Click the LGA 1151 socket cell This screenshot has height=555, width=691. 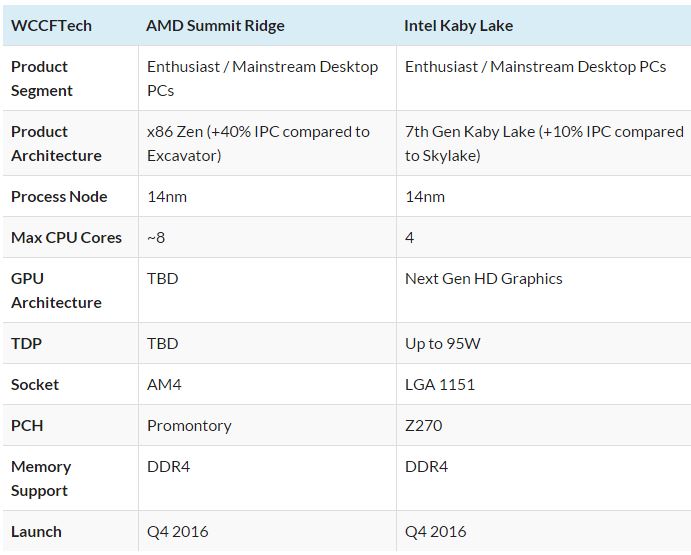pyautogui.click(x=440, y=384)
